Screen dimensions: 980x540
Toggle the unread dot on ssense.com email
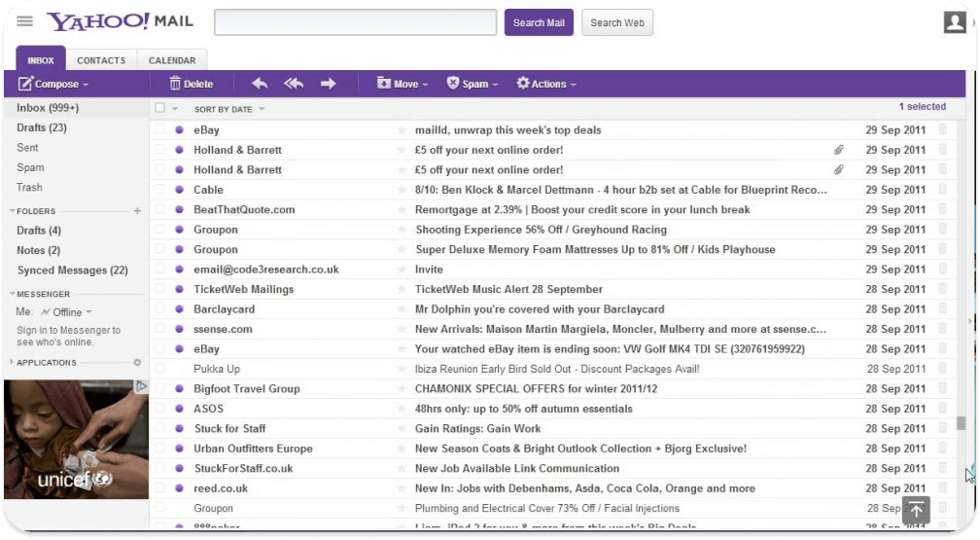coord(179,329)
